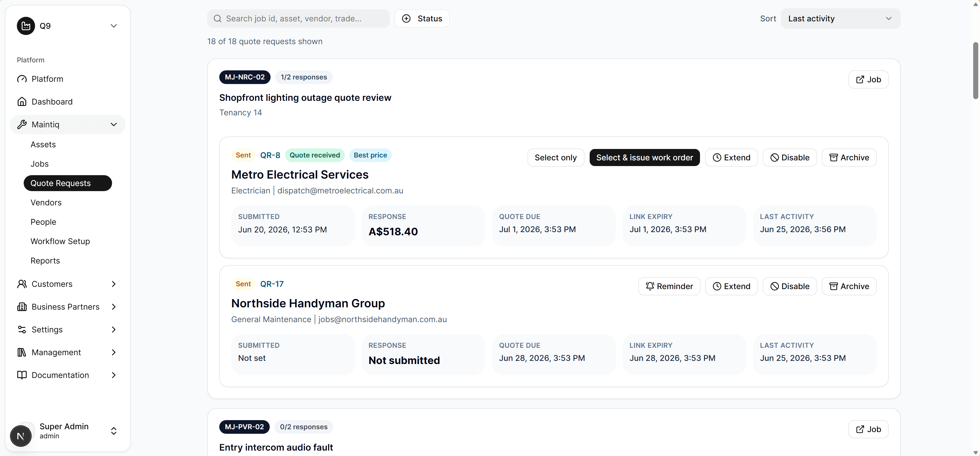Viewport: 980px width, 456px height.
Task: Collapse the Maintiq section chevron
Action: [113, 125]
